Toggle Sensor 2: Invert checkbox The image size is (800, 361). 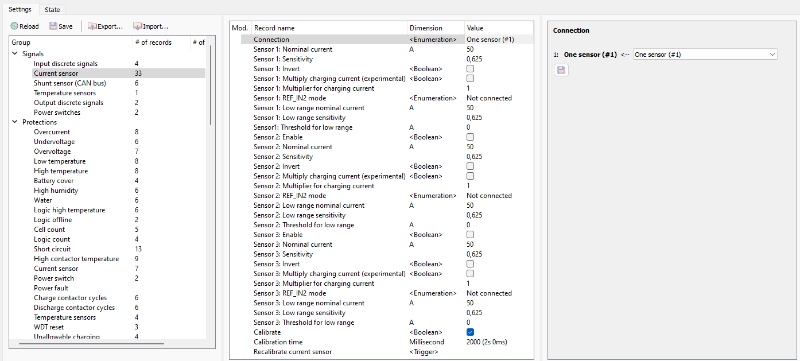tap(470, 166)
